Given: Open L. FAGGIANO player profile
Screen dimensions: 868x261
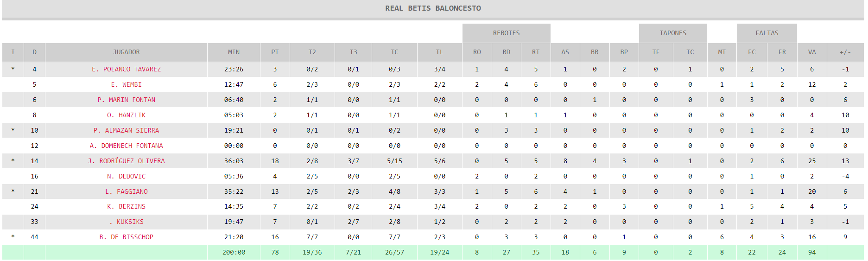Looking at the screenshot, I should tap(126, 191).
